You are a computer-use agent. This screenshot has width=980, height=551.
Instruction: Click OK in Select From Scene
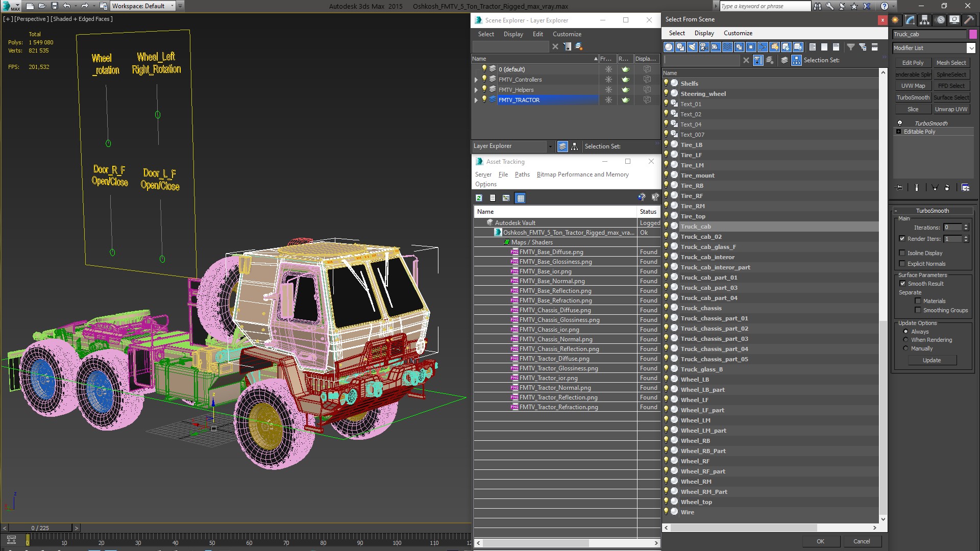pyautogui.click(x=820, y=541)
